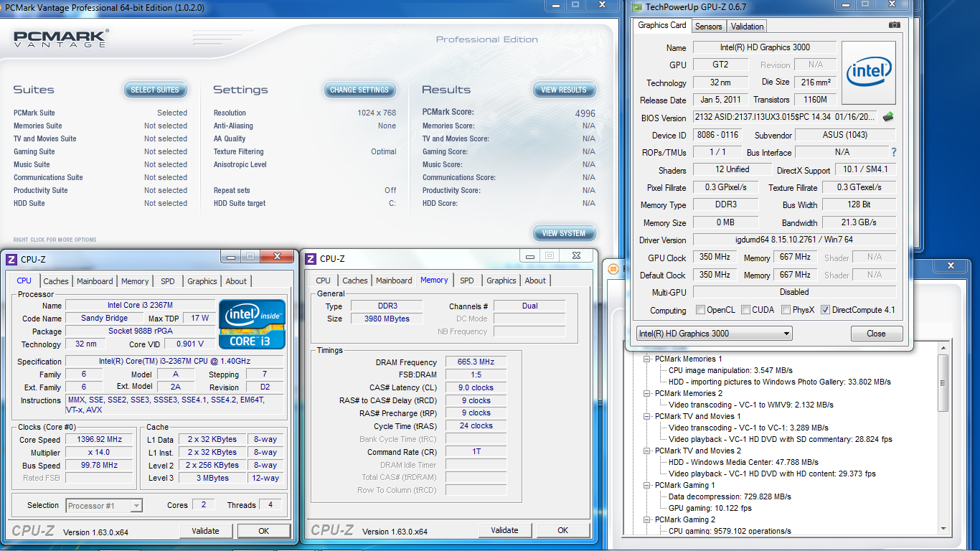Open the Processor #1 selection dropdown in CPU-Z
This screenshot has height=551, width=980.
tap(104, 506)
